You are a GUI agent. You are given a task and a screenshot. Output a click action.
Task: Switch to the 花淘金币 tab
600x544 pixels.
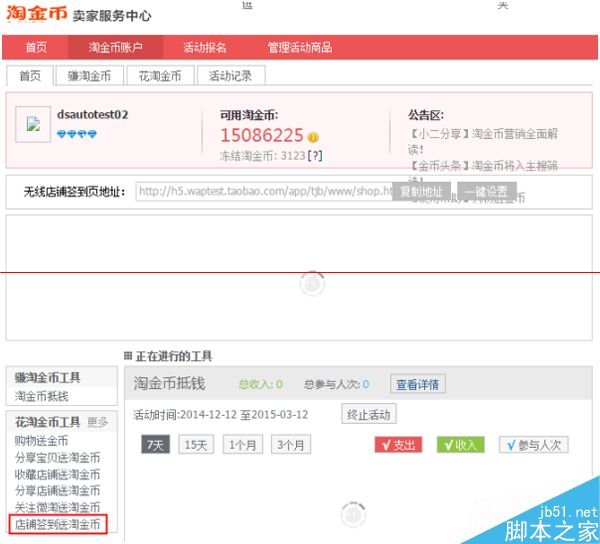click(160, 76)
